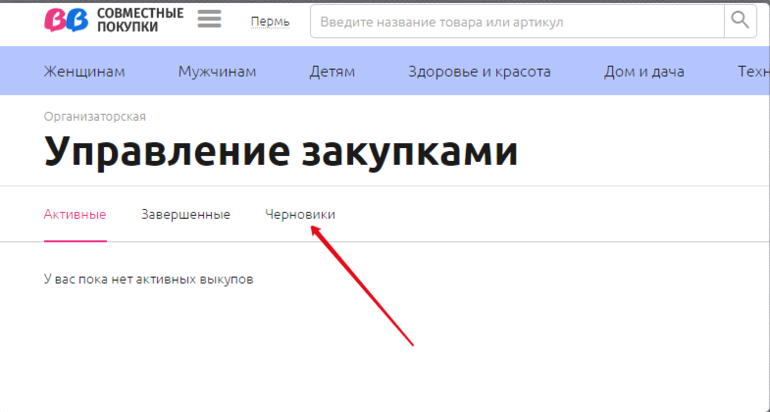Viewport: 770px width, 412px height.
Task: Change city by clicking Пермь
Action: [x=269, y=21]
